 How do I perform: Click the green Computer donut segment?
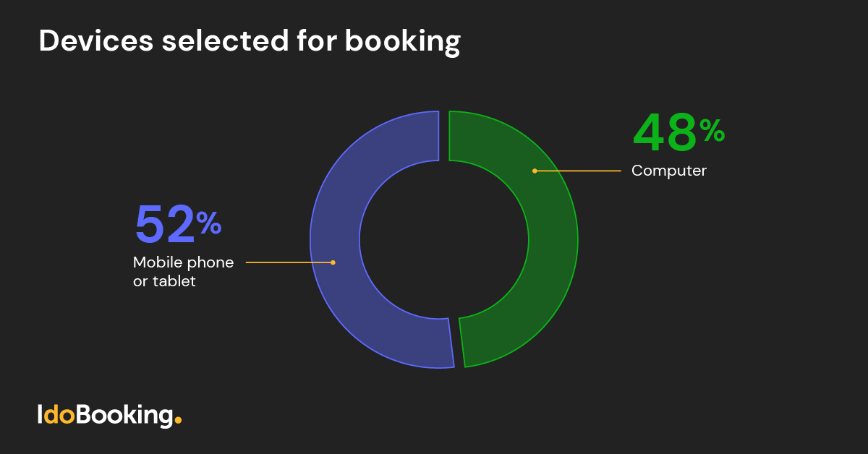pyautogui.click(x=553, y=239)
